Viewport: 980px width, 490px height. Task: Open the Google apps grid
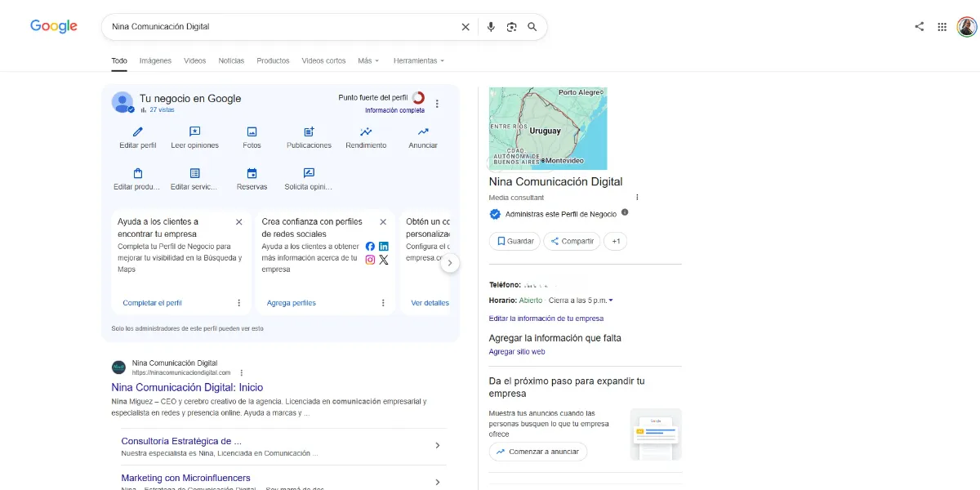(942, 26)
